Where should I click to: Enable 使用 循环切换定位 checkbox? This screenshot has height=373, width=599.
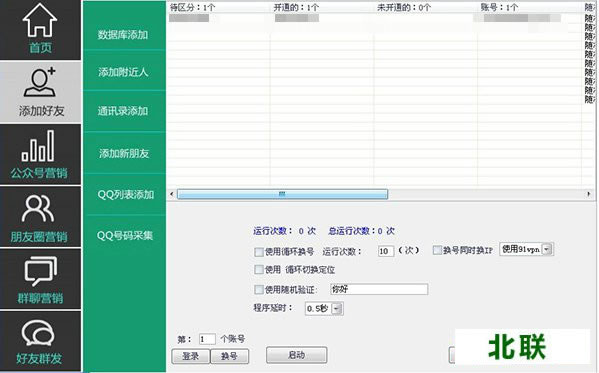pos(259,270)
